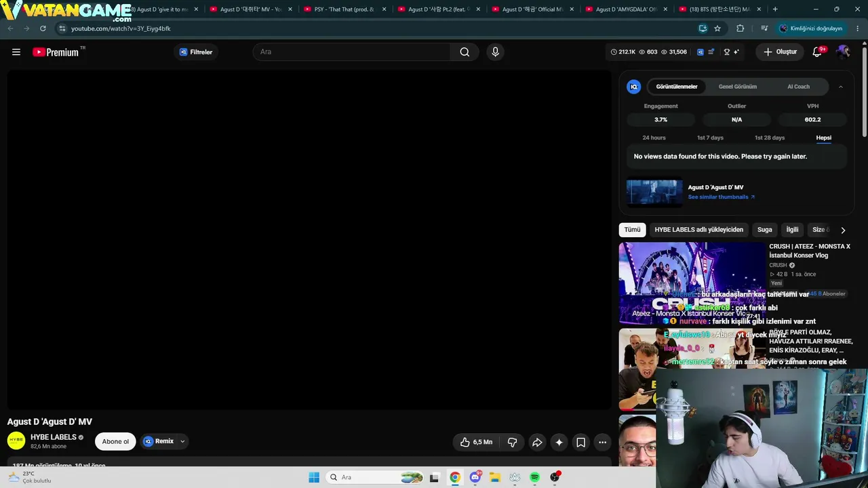Click the Agust D thumbnail in vidIQ panel
The image size is (868, 488).
click(654, 192)
